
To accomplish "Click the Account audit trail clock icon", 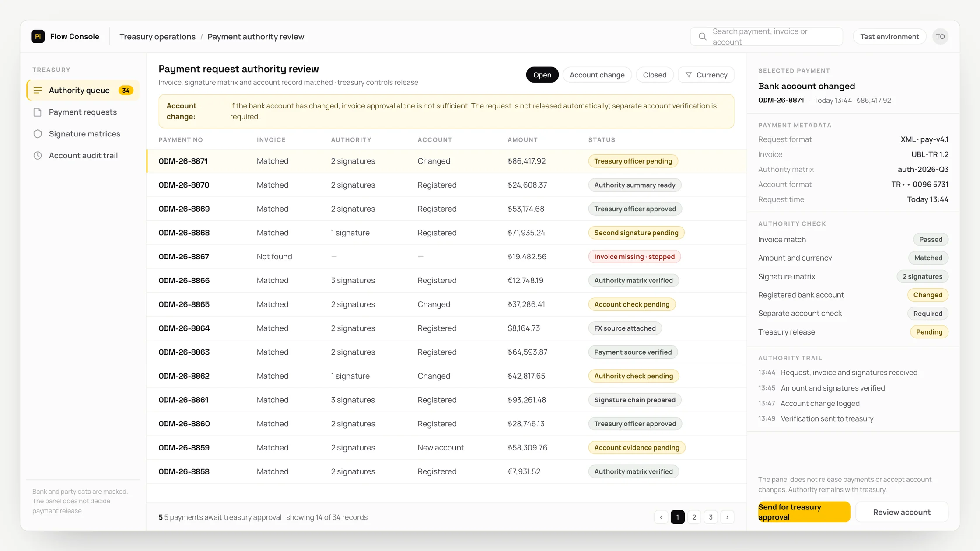I will point(38,155).
